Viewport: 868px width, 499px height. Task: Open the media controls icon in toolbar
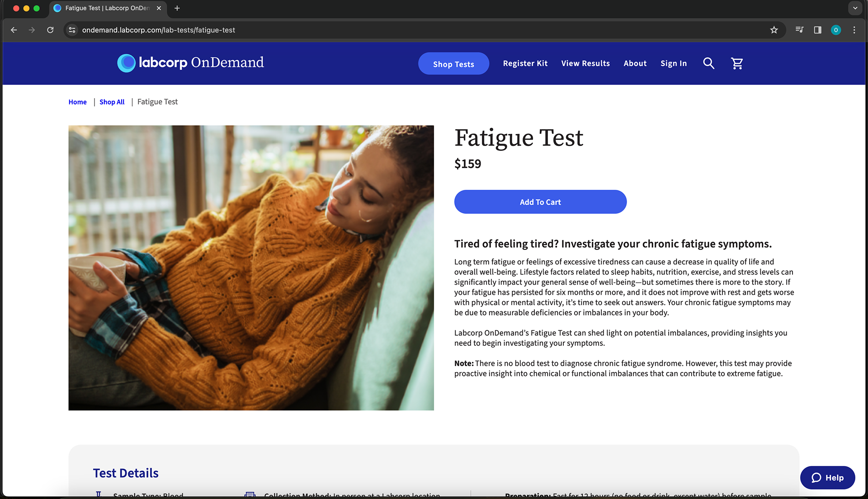coord(799,30)
